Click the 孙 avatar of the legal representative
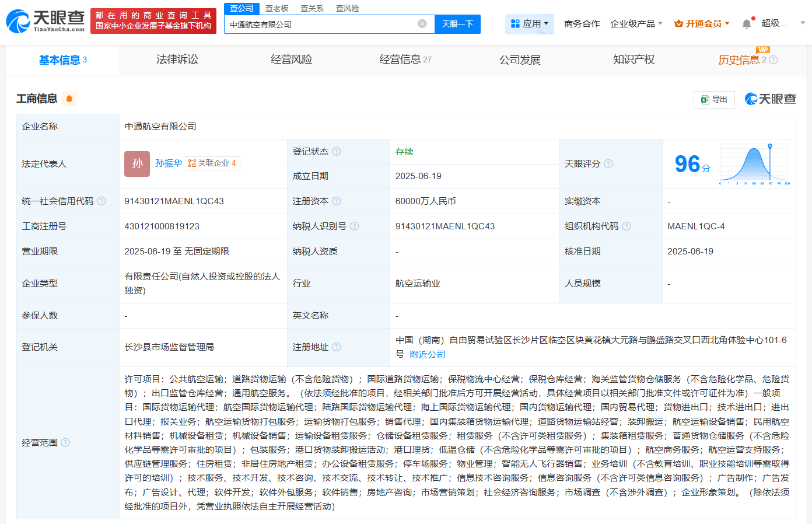 [x=137, y=163]
